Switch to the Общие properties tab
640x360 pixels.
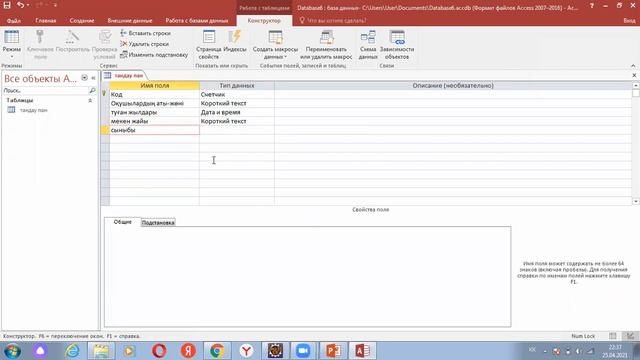122,222
